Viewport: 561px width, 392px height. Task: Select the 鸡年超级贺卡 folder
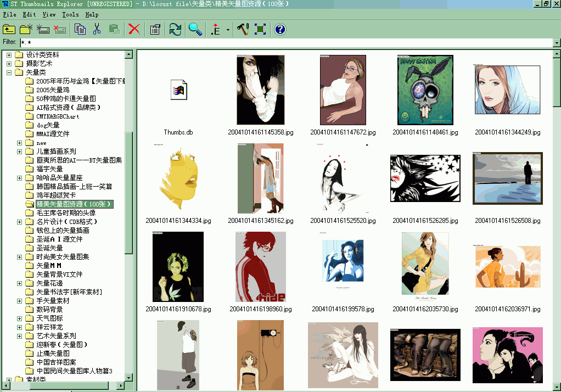point(56,195)
